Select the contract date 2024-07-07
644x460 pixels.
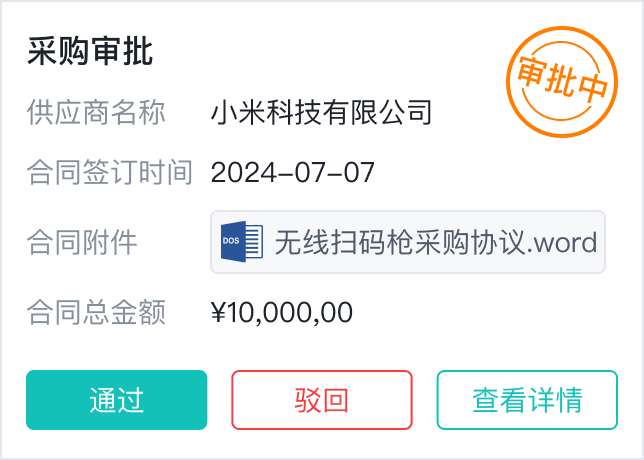(292, 173)
